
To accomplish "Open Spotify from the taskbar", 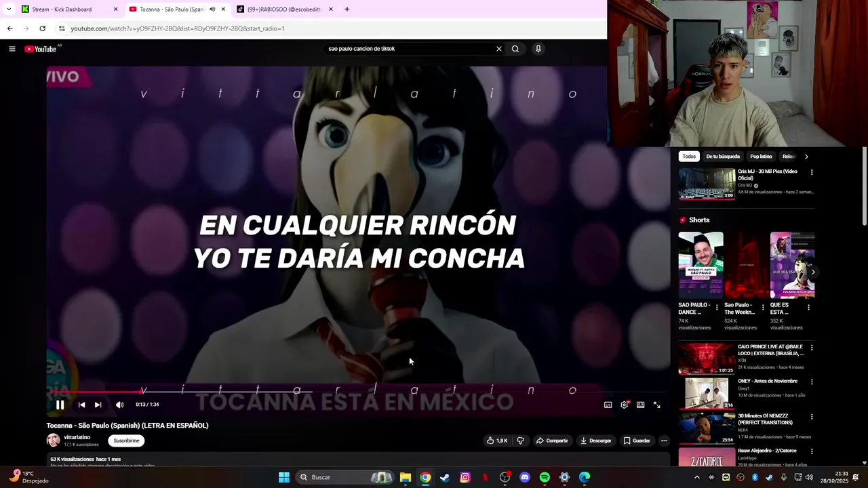I will tap(545, 477).
